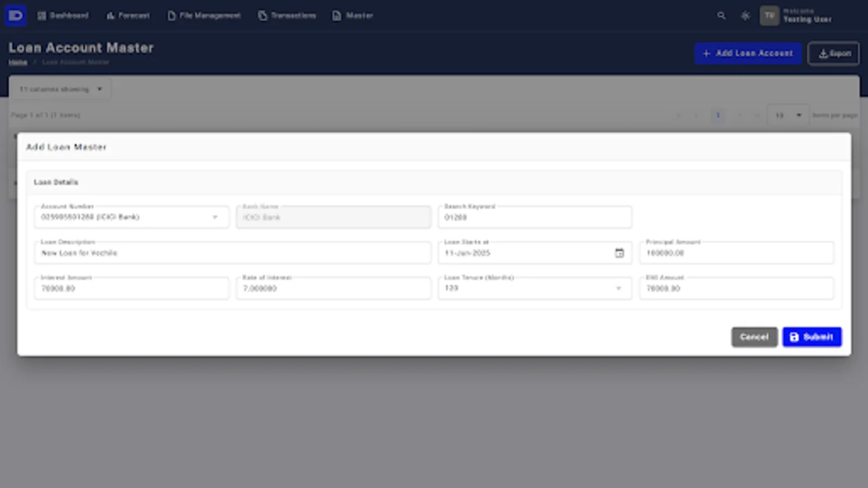Click the Rate of Interest field

pos(334,288)
